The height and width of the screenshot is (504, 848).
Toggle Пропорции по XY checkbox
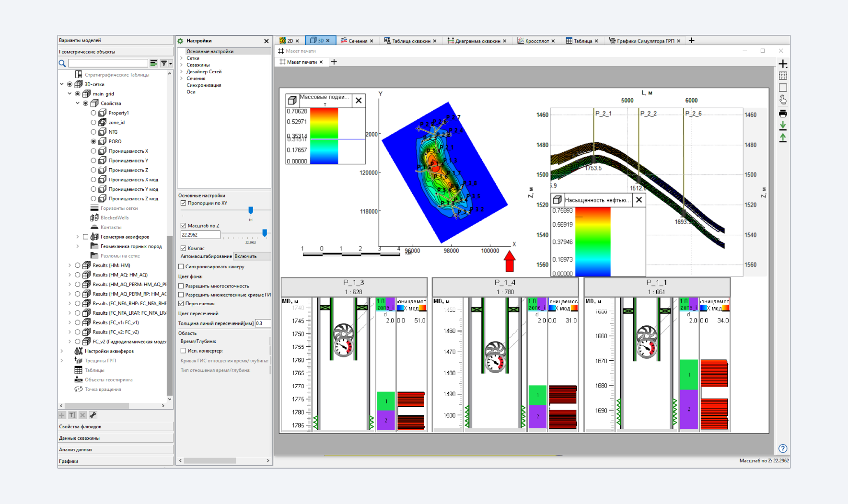click(183, 203)
